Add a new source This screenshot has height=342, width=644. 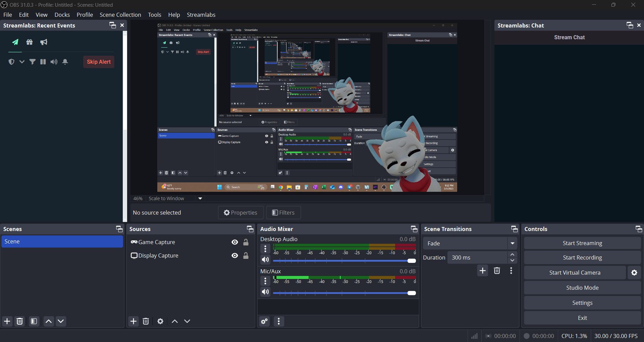coord(133,321)
